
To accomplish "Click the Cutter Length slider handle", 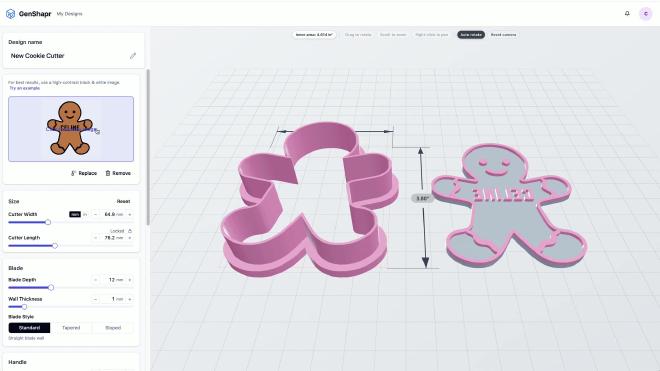I will pyautogui.click(x=55, y=246).
